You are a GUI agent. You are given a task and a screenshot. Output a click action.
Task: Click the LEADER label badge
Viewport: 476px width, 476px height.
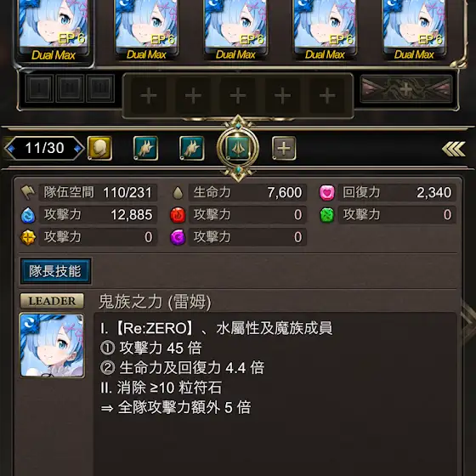click(x=52, y=301)
